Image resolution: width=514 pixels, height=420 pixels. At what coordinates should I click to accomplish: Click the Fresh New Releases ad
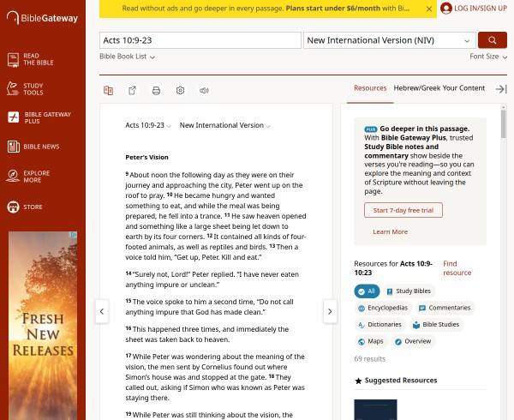(43, 326)
